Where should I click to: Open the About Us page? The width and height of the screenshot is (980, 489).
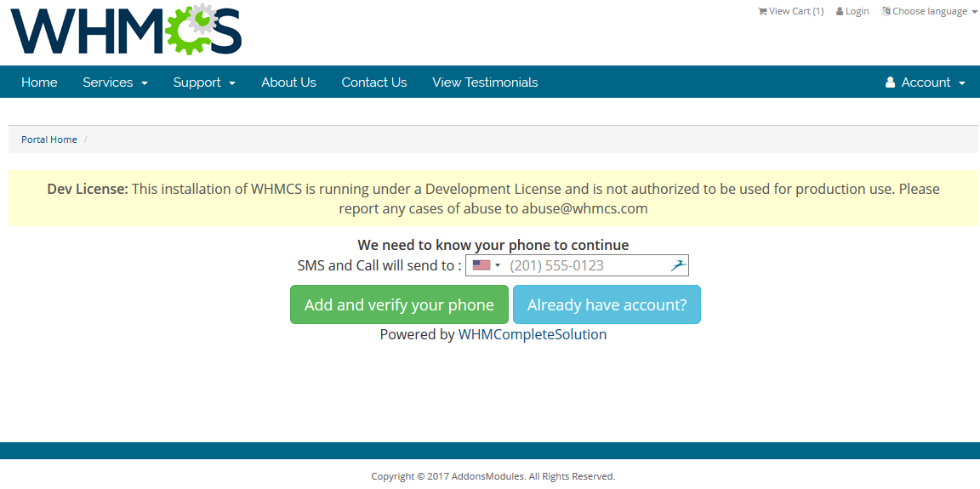288,82
